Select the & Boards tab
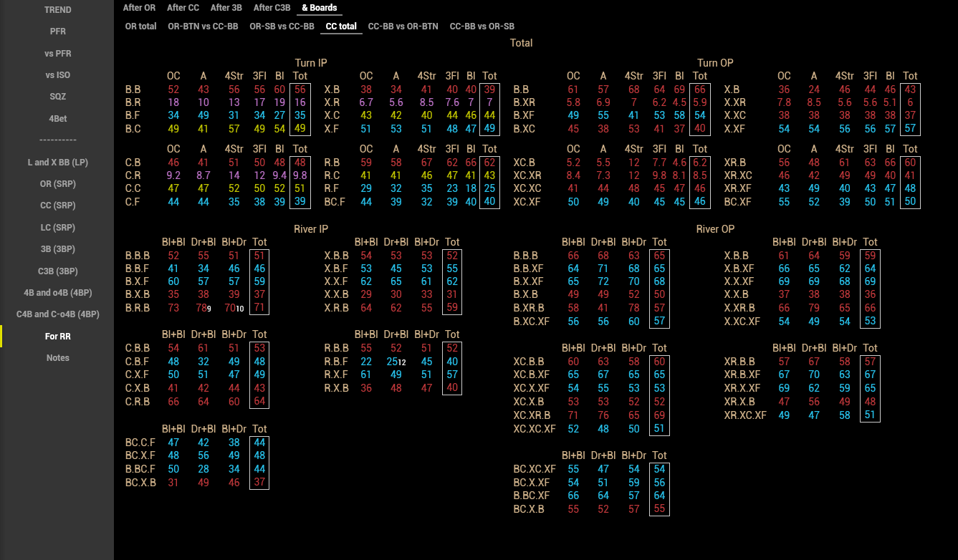This screenshot has height=560, width=958. (319, 8)
